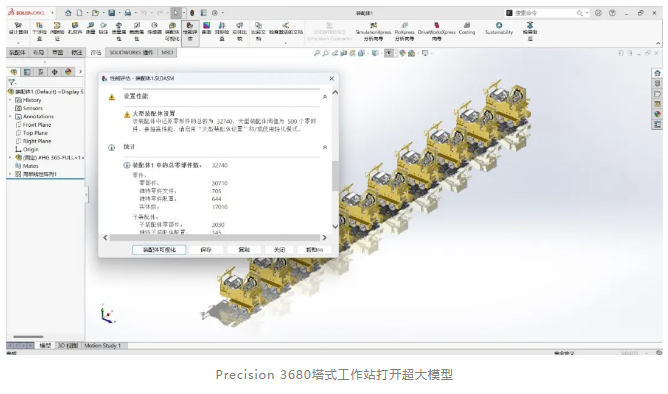The image size is (668, 394).
Task: Click the Rebuild traffic light icon
Action: click(192, 13)
